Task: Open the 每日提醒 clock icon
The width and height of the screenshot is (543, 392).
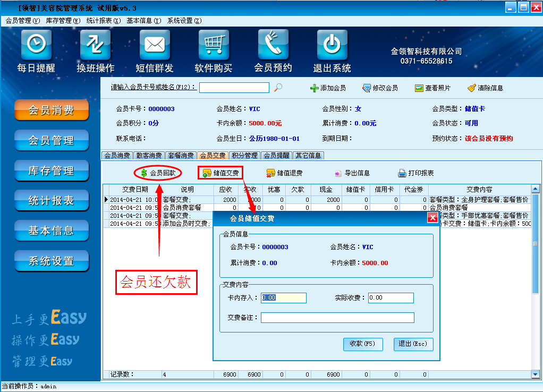Action: [36, 45]
